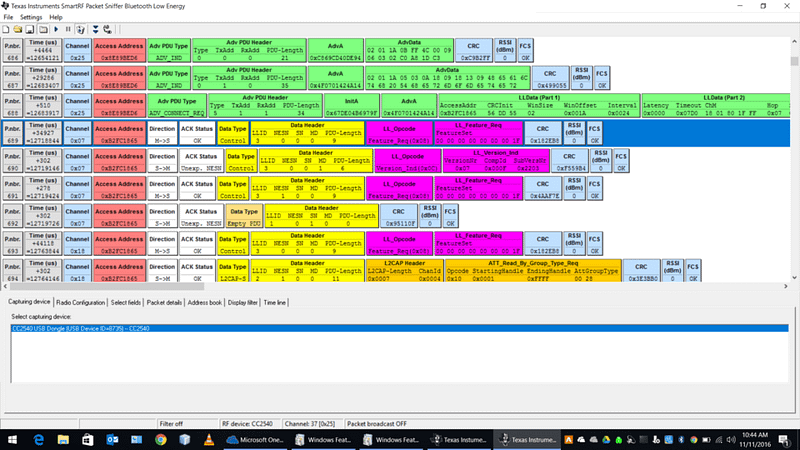Open the File menu

point(8,17)
